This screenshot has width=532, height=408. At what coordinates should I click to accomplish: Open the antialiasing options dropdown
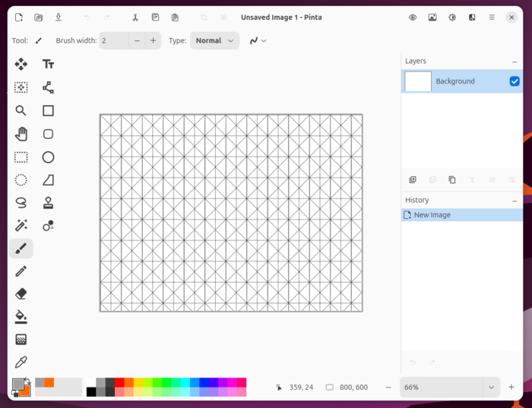click(x=258, y=41)
